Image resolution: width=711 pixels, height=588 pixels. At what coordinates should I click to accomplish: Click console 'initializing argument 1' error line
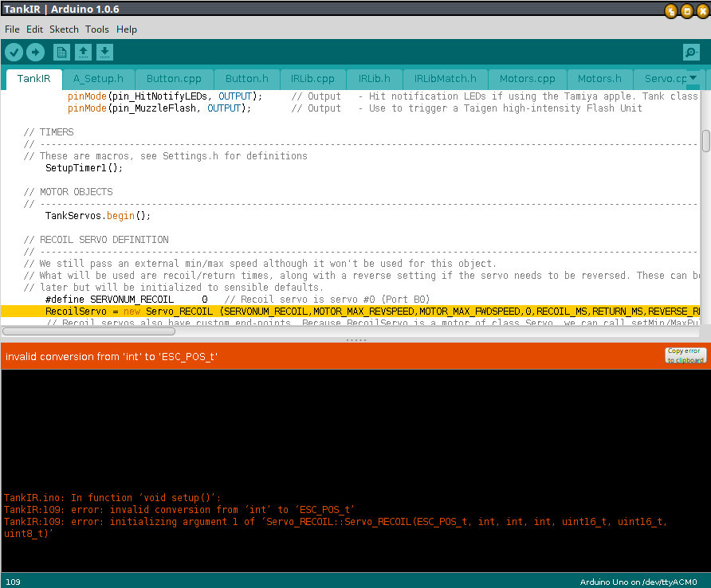tap(336, 527)
